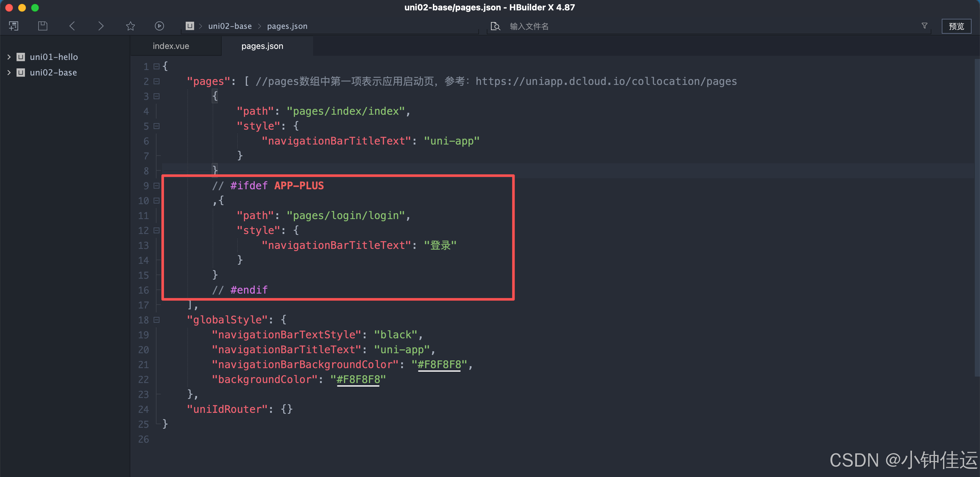Image resolution: width=980 pixels, height=477 pixels.
Task: Collapse the globalStyle block on line 18
Action: point(156,320)
